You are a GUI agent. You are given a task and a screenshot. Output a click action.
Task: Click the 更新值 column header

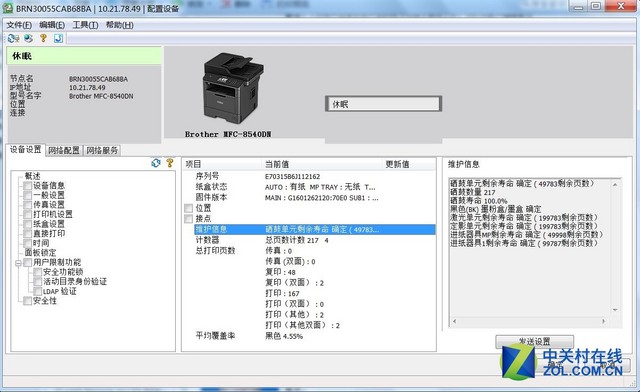coord(409,164)
